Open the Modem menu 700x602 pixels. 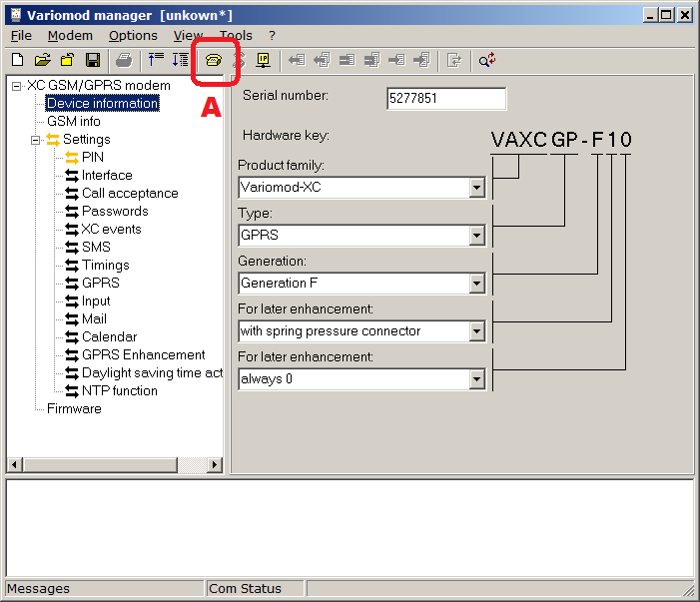click(x=69, y=35)
